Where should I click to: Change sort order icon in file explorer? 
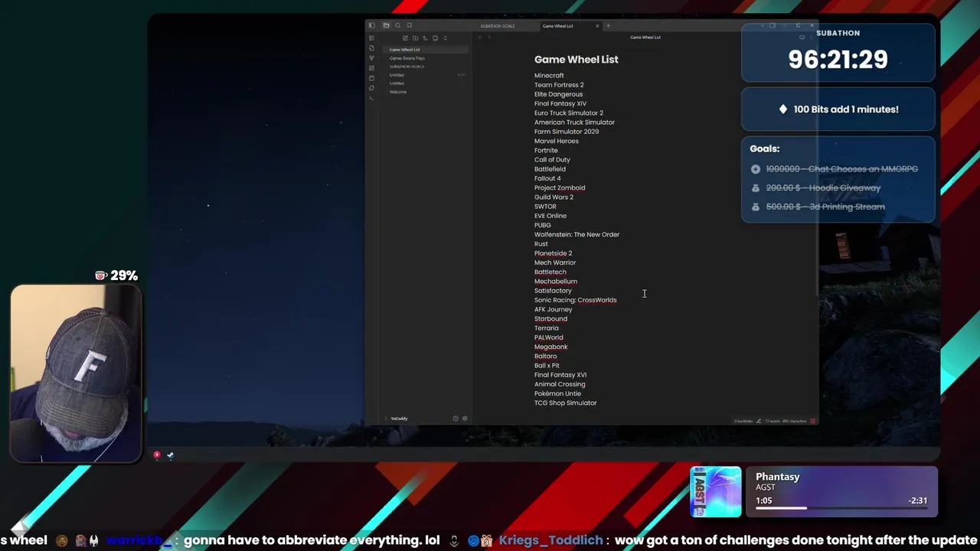click(425, 38)
